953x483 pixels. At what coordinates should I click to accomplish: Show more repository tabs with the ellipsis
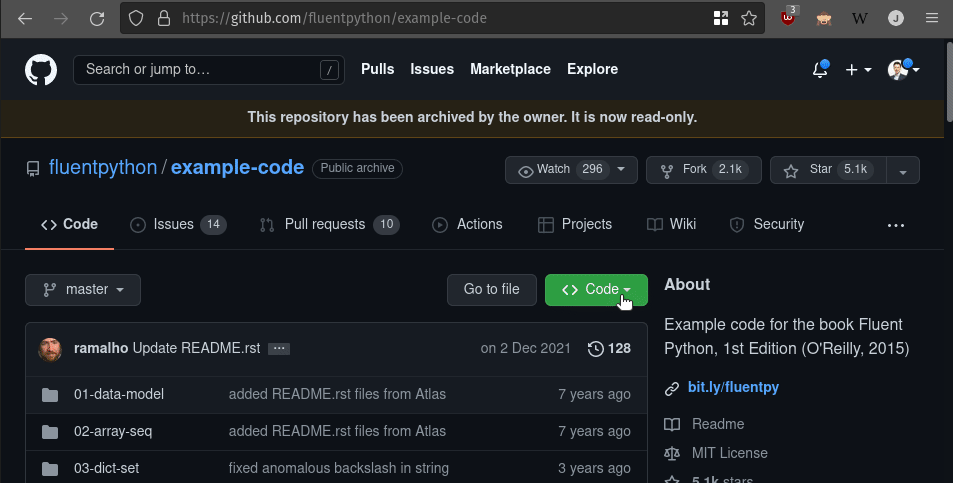pos(896,225)
